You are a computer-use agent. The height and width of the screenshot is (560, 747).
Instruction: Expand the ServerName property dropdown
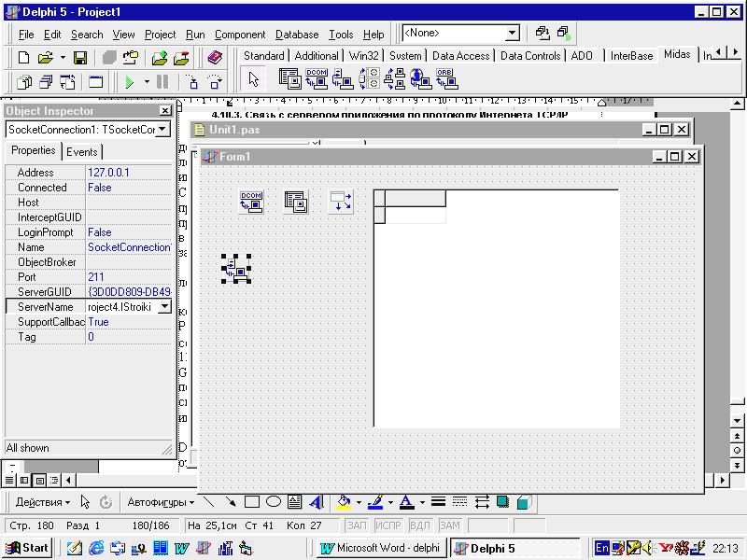tap(164, 307)
